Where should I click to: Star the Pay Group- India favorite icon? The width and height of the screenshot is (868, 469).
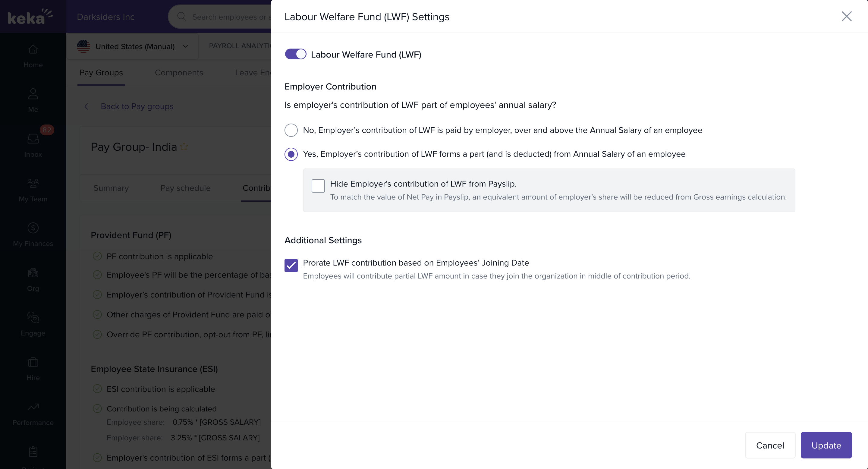click(x=184, y=146)
